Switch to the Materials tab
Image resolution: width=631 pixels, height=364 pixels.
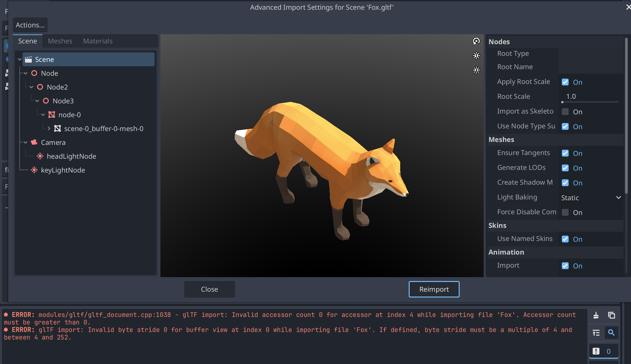pyautogui.click(x=98, y=41)
